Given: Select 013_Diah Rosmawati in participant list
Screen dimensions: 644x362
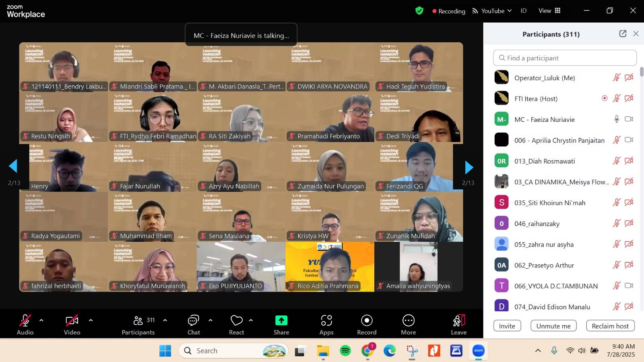Looking at the screenshot, I should [545, 161].
